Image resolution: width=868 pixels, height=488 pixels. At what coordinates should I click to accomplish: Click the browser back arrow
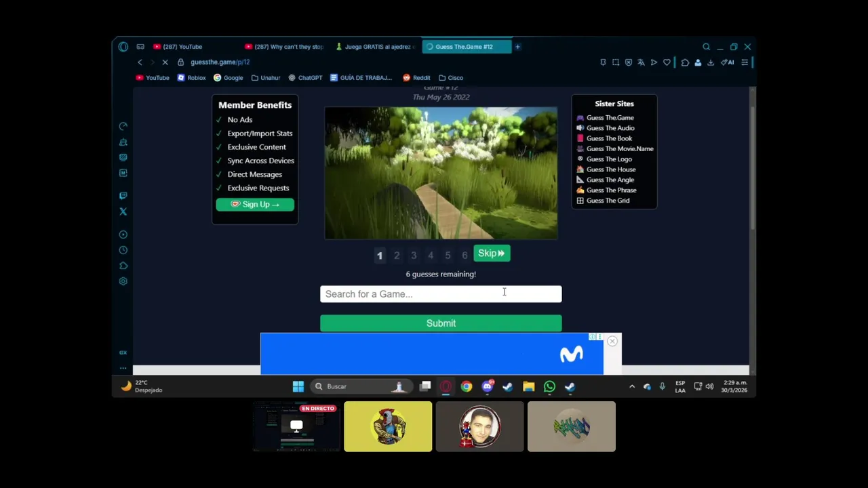(140, 62)
